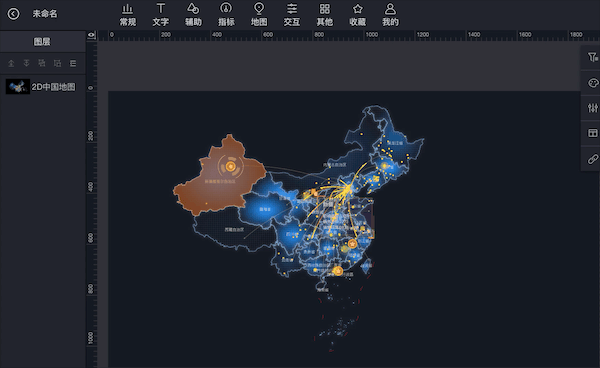Open the filter panel icon
This screenshot has width=600, height=368.
(x=593, y=57)
